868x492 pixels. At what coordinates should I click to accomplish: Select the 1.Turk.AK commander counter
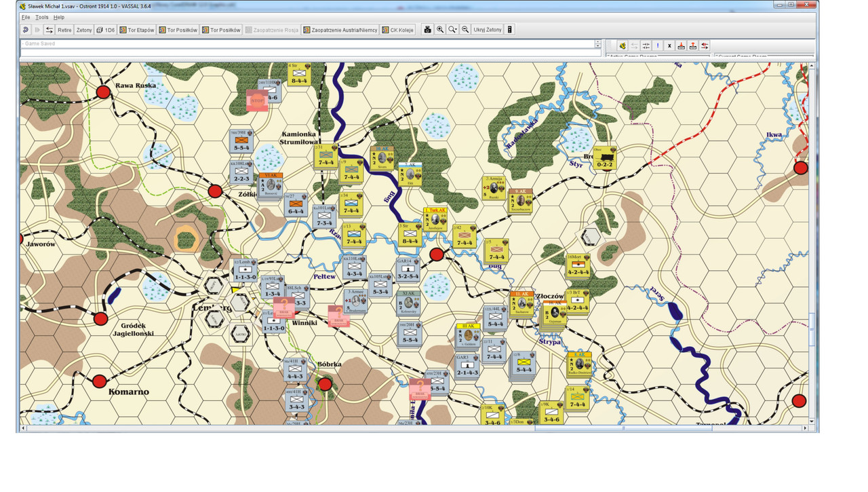pyautogui.click(x=435, y=219)
